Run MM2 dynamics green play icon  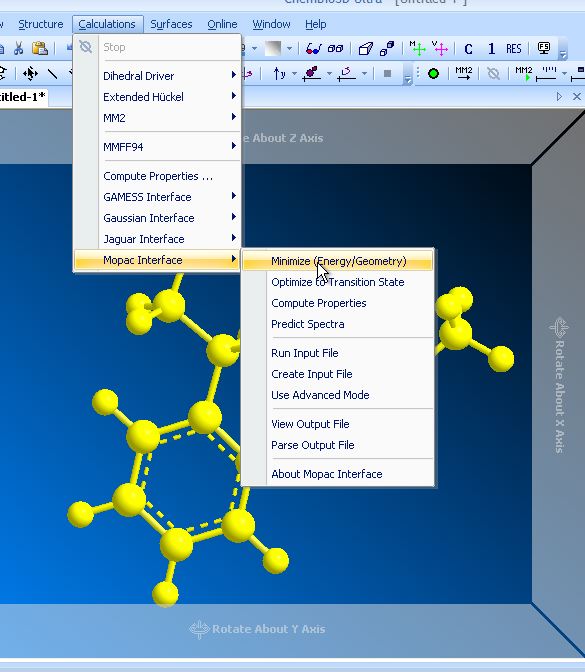point(524,74)
